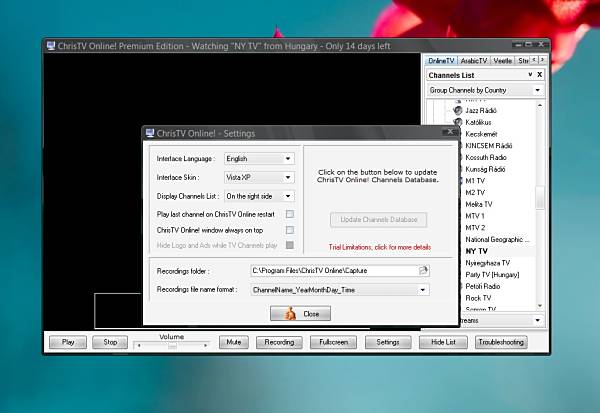Open the Channels List panel menu arrow
The height and width of the screenshot is (413, 600).
(530, 75)
